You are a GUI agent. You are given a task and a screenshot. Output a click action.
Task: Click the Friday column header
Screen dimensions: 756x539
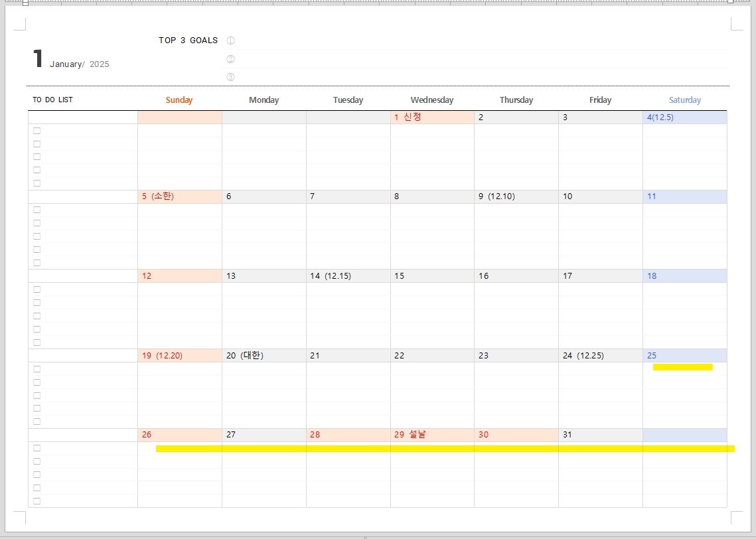600,100
